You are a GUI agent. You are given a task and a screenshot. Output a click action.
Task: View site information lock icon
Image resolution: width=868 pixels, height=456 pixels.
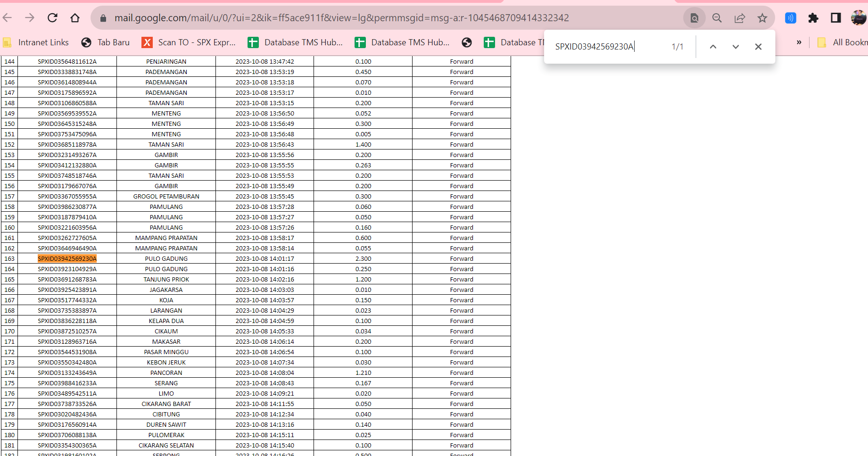[103, 18]
